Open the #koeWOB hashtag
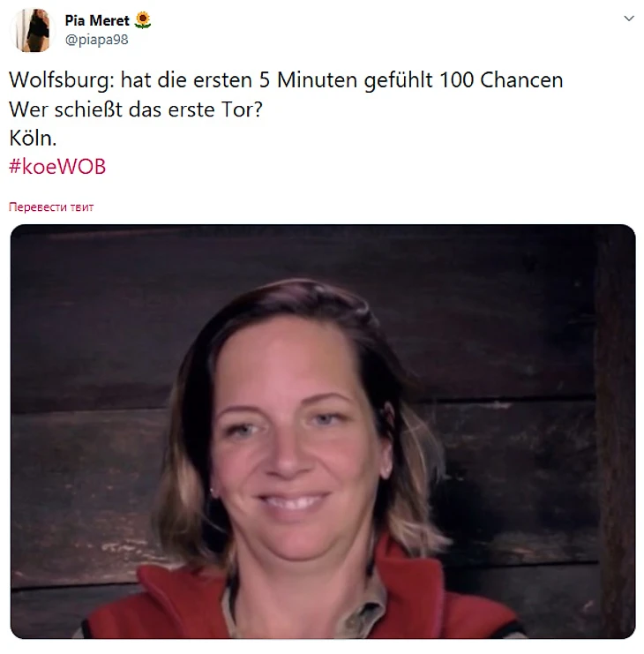The image size is (644, 654). pos(57,167)
